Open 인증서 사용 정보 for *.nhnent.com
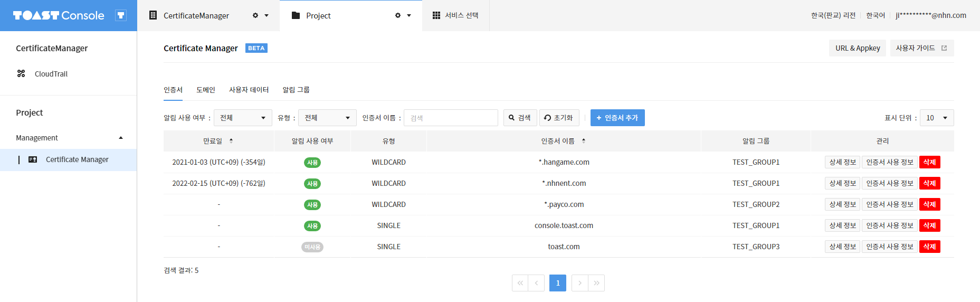This screenshot has height=302, width=980. point(890,183)
